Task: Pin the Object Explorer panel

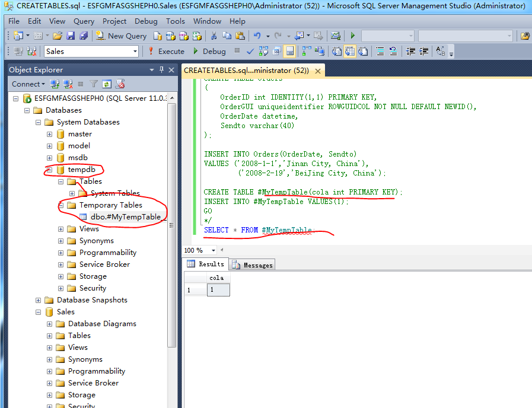Action: (x=161, y=69)
